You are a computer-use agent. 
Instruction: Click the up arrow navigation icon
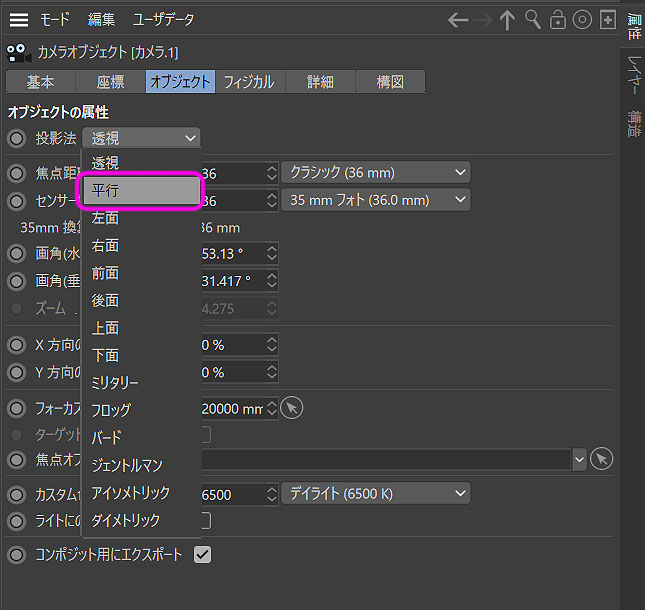[x=508, y=20]
